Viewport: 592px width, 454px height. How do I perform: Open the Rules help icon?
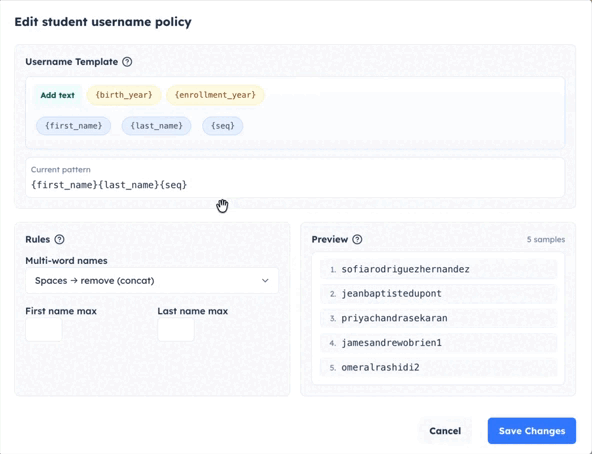[59, 239]
